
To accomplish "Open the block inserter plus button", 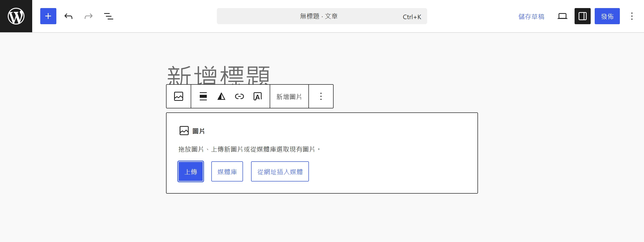I will click(48, 16).
